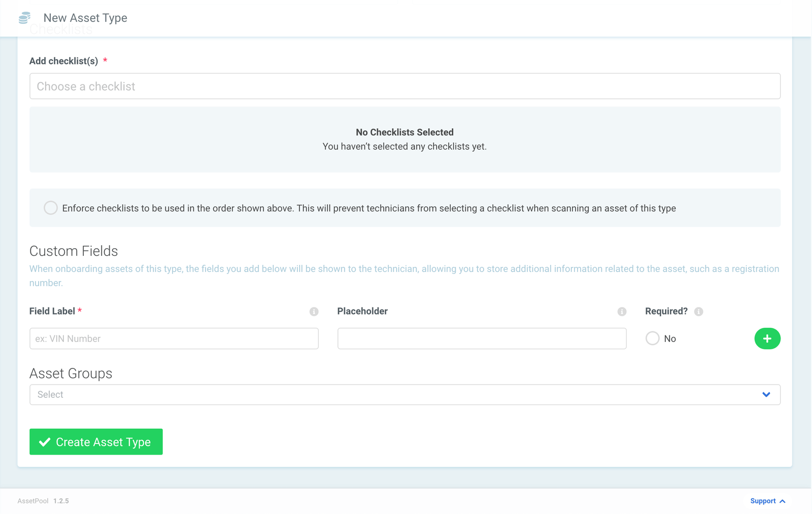Enable the enforce checklist order option

50,208
